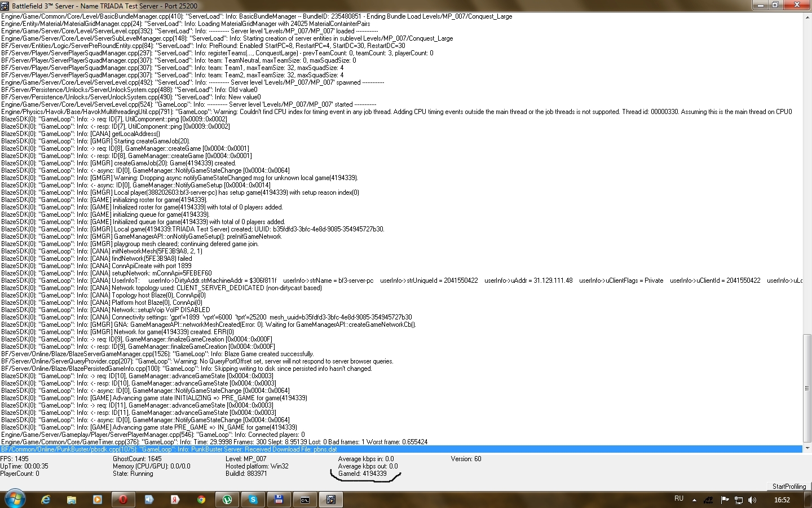Launch Google Chrome from the taskbar

tap(201, 500)
